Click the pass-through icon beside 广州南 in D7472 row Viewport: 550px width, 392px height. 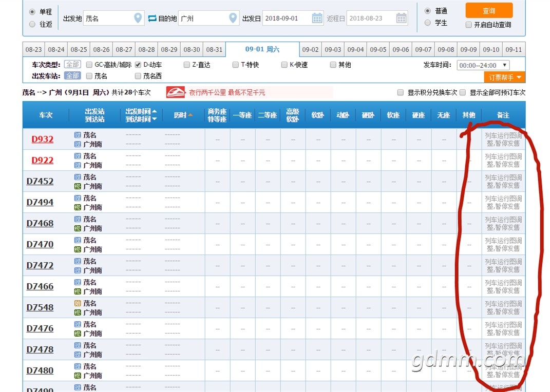[78, 270]
